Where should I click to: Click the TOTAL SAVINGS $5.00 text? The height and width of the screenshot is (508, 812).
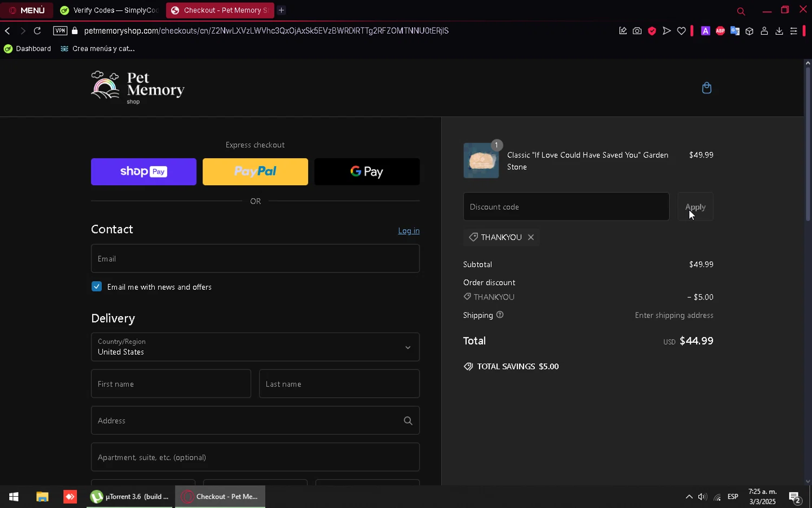click(518, 367)
